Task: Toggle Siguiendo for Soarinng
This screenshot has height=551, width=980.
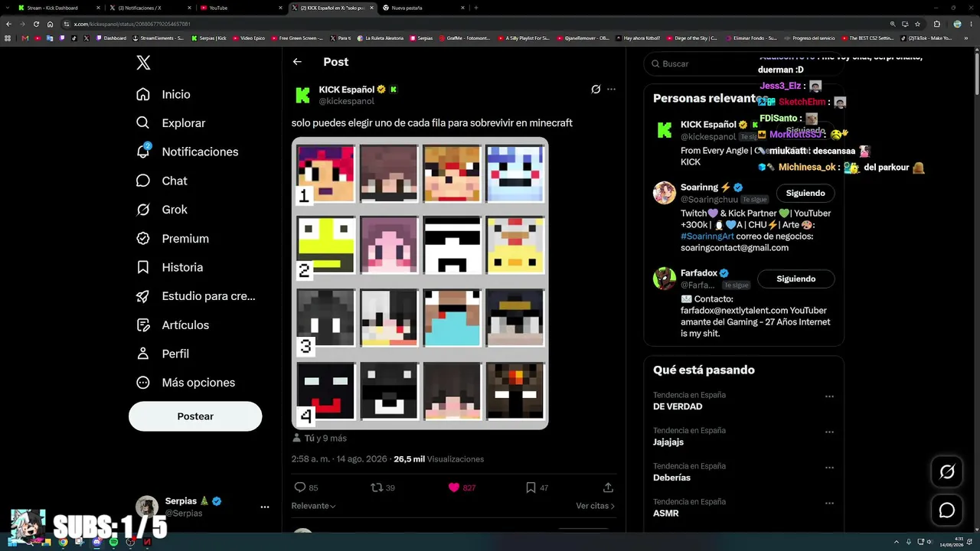Action: [805, 193]
